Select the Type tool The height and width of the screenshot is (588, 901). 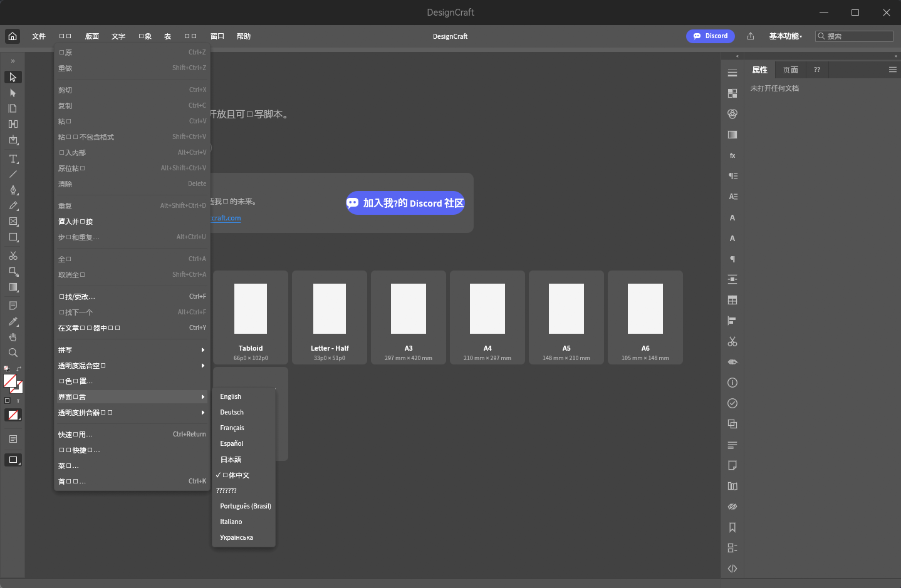tap(13, 159)
